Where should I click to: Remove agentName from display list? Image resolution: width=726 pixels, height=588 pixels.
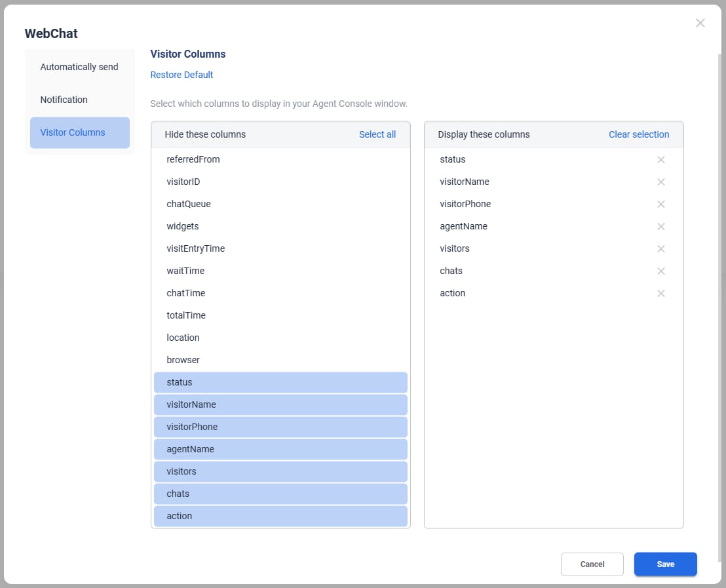tap(660, 227)
